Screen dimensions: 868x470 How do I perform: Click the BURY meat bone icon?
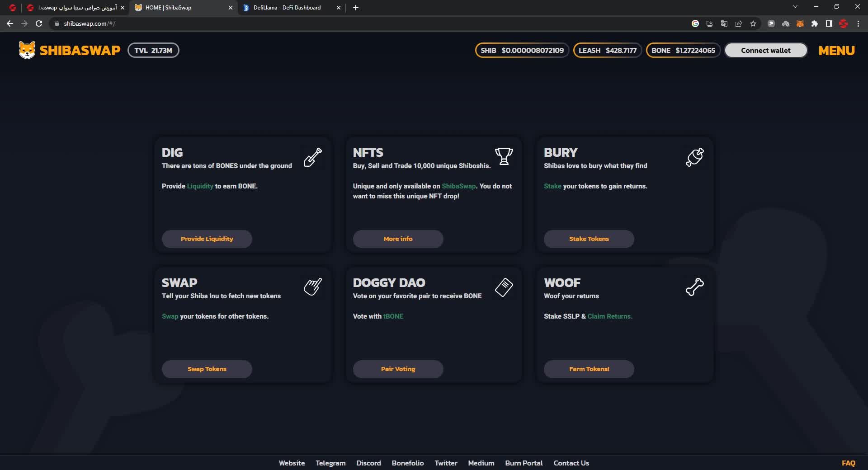click(x=695, y=157)
